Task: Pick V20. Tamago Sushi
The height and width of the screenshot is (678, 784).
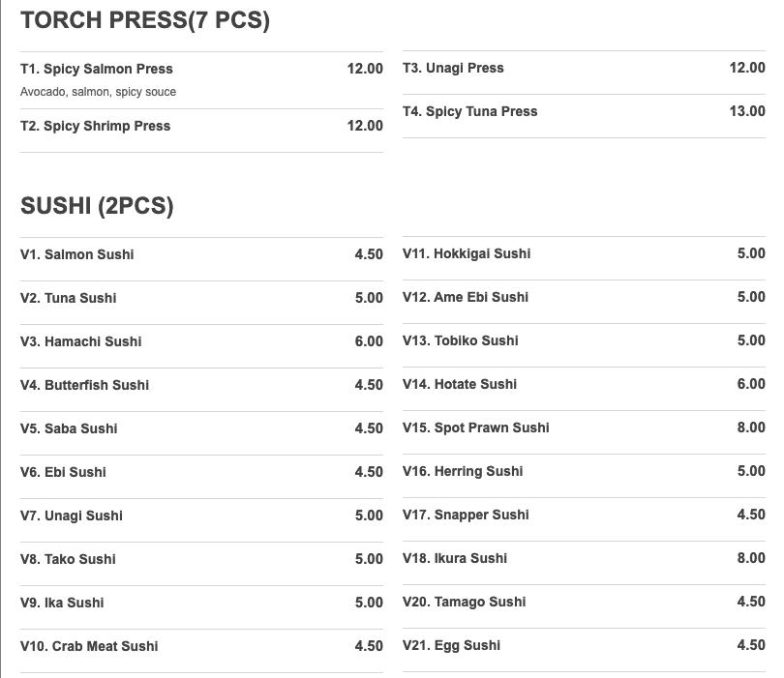Action: pos(465,602)
